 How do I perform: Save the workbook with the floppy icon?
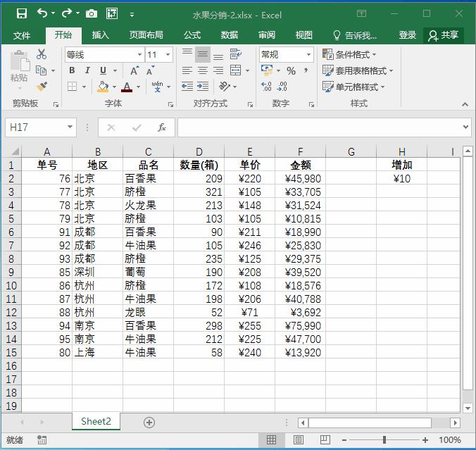(22, 13)
